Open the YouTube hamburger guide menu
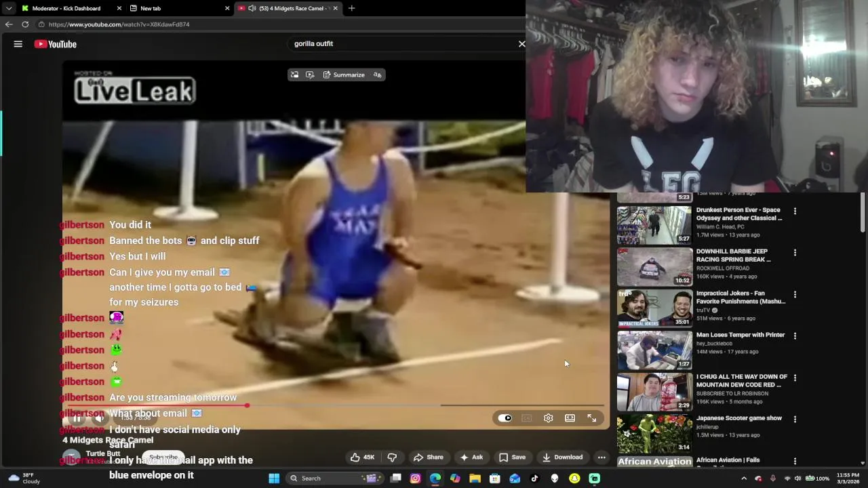 tap(18, 44)
